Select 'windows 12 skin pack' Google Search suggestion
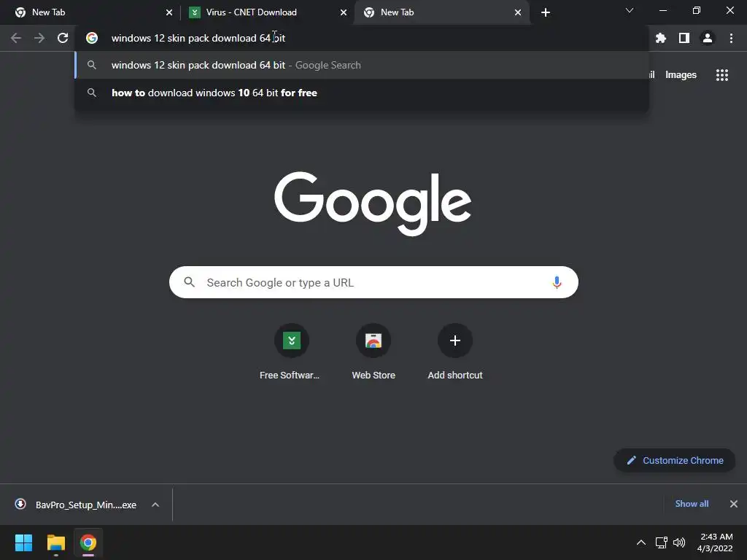The image size is (747, 560). click(362, 65)
